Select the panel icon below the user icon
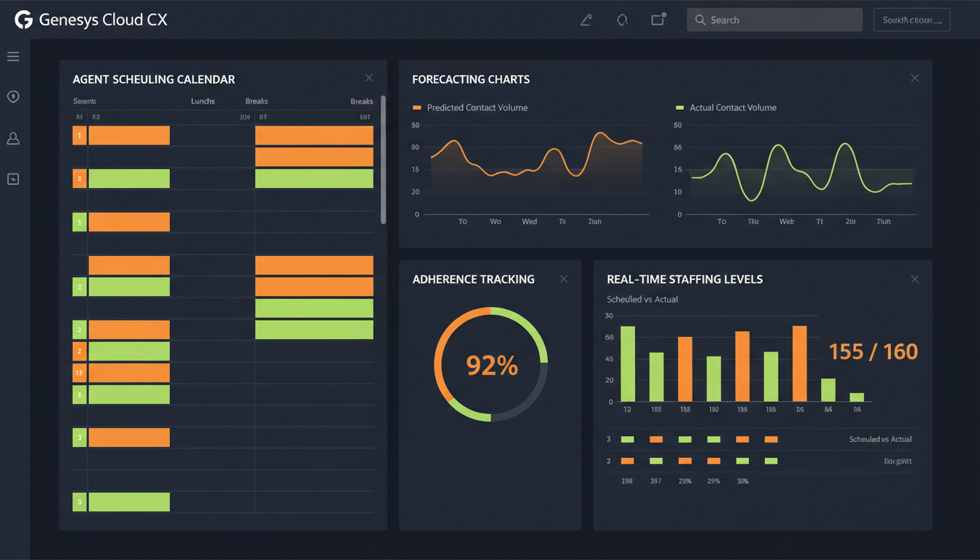 13,179
